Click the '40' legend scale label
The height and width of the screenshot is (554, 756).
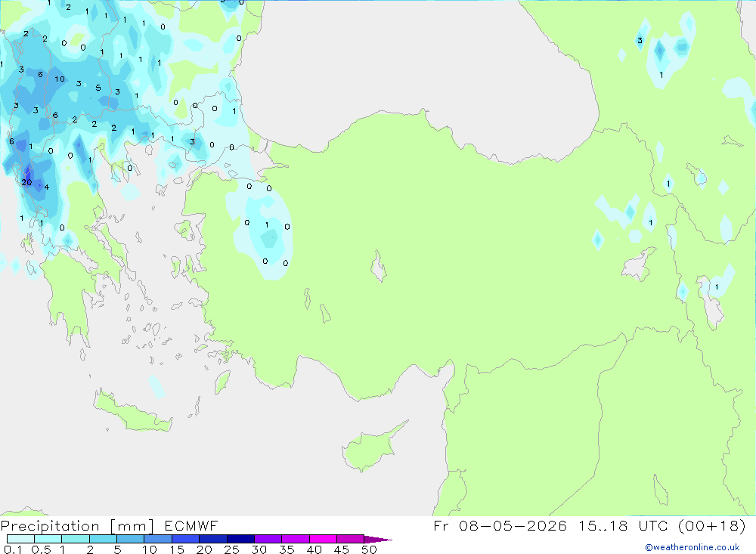pyautogui.click(x=314, y=549)
